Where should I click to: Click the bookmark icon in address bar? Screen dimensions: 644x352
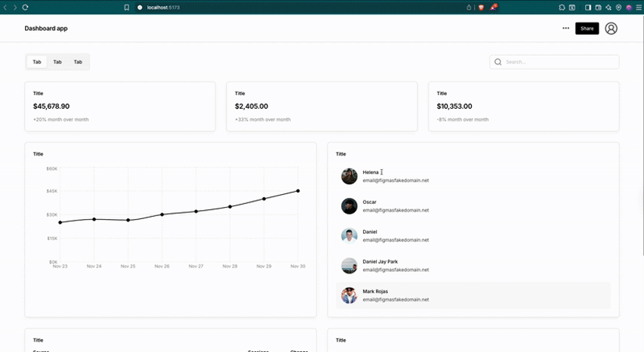tap(127, 7)
